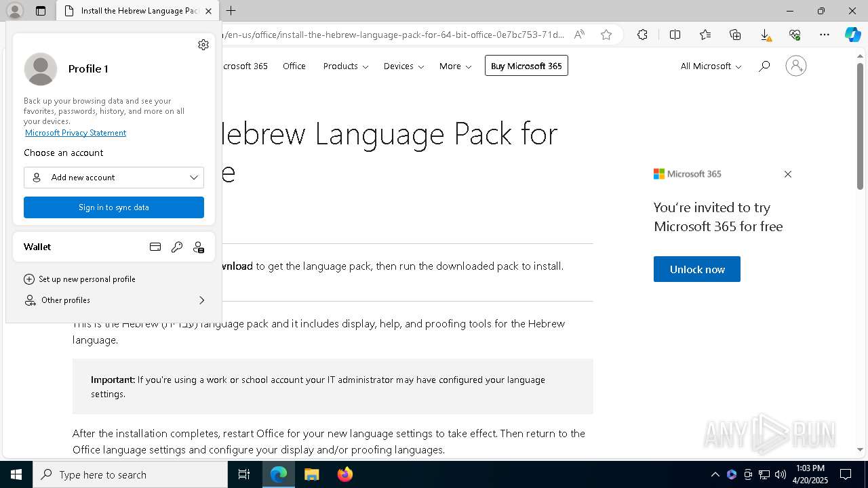Viewport: 868px width, 488px height.
Task: Click the taskbar search box
Action: 130,474
